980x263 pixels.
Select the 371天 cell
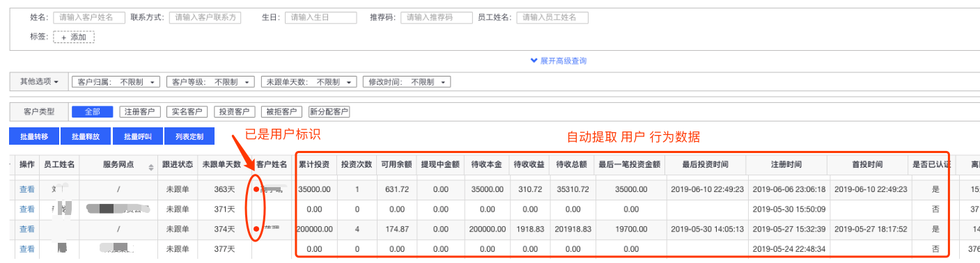[225, 209]
